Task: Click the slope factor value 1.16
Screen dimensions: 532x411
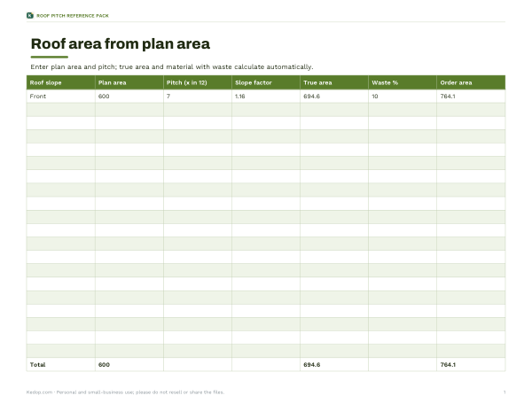Action: coord(240,97)
